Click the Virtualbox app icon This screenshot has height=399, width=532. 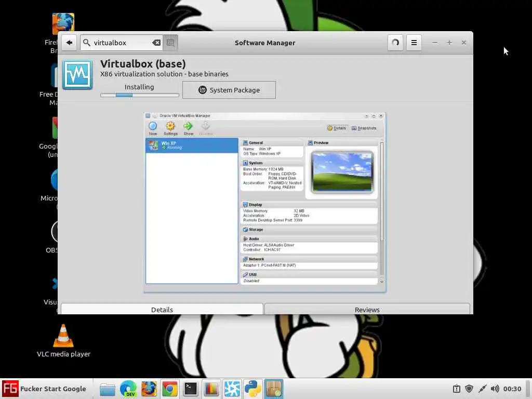click(77, 75)
